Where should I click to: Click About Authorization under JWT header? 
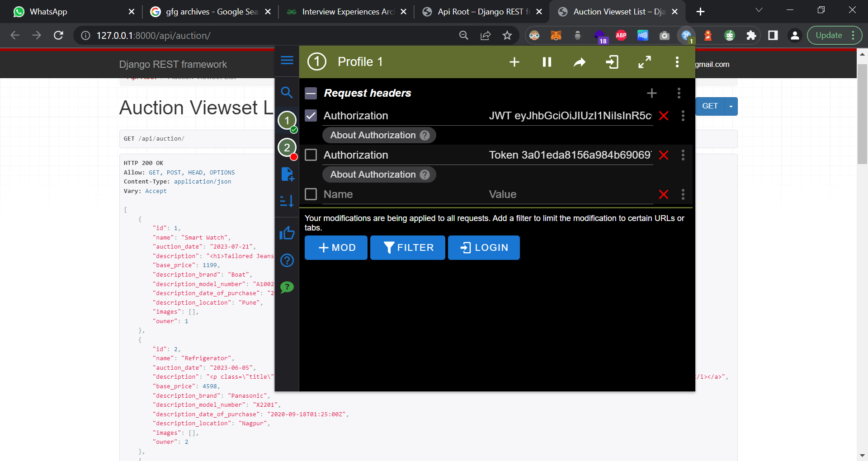[379, 135]
